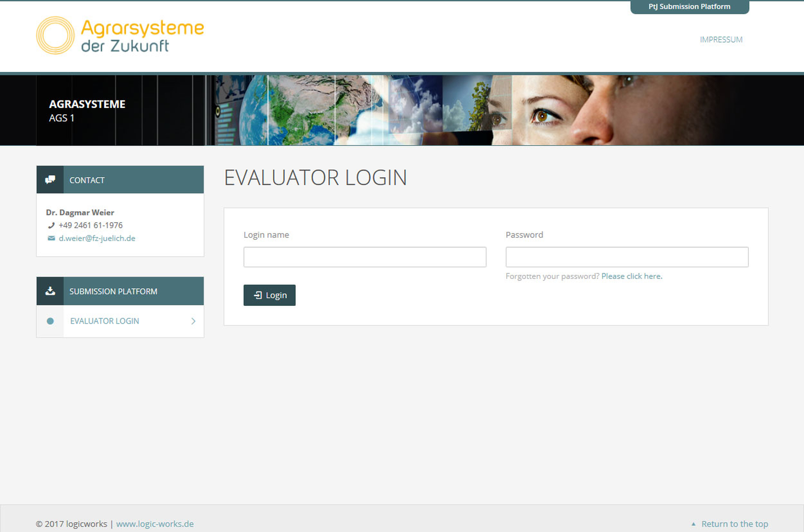Open the IMPRESSUM link
This screenshot has width=804, height=532.
721,39
